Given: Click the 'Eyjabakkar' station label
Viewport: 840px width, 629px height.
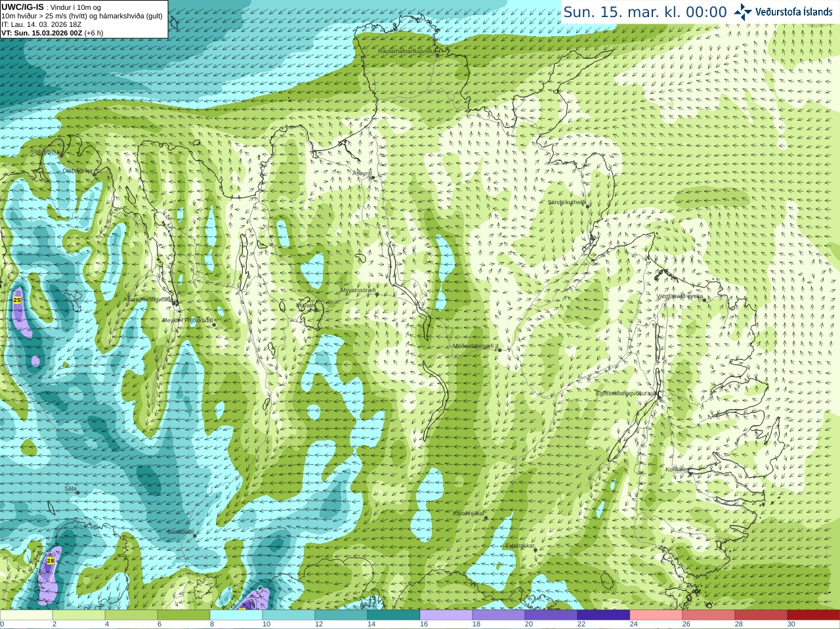Looking at the screenshot, I should [520, 546].
